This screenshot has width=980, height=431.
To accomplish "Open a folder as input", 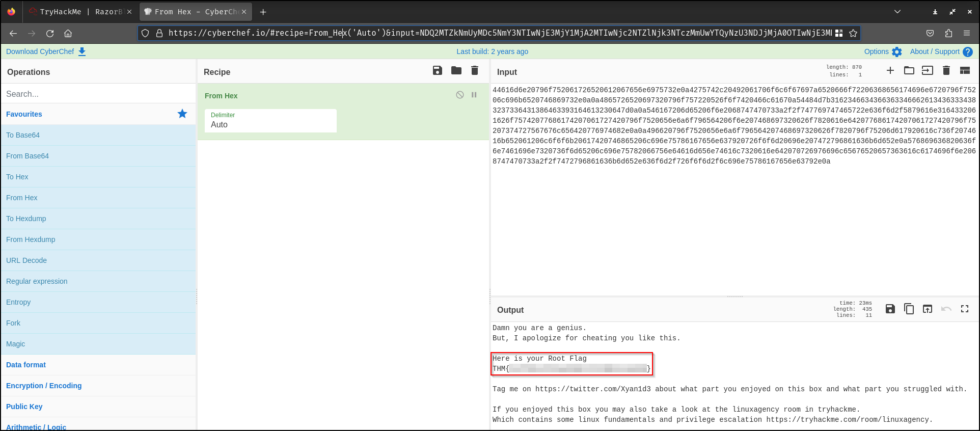I will pyautogui.click(x=909, y=71).
